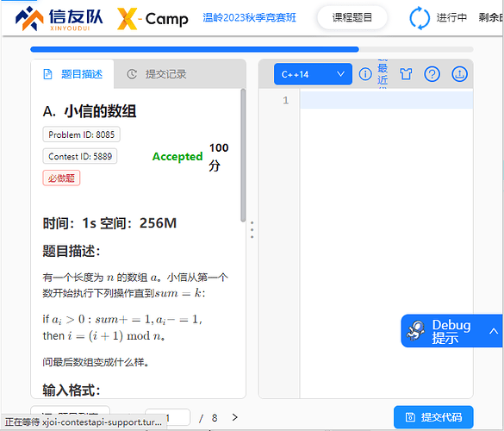Click the blue contest progress bar
The width and height of the screenshot is (504, 431).
(x=195, y=49)
